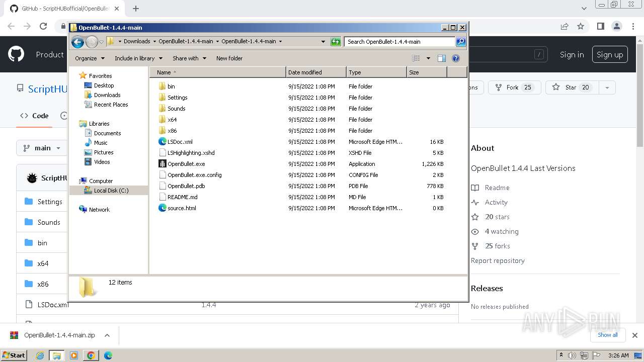Click Show all downloads button
Screen dimensions: 644x362
(607, 335)
